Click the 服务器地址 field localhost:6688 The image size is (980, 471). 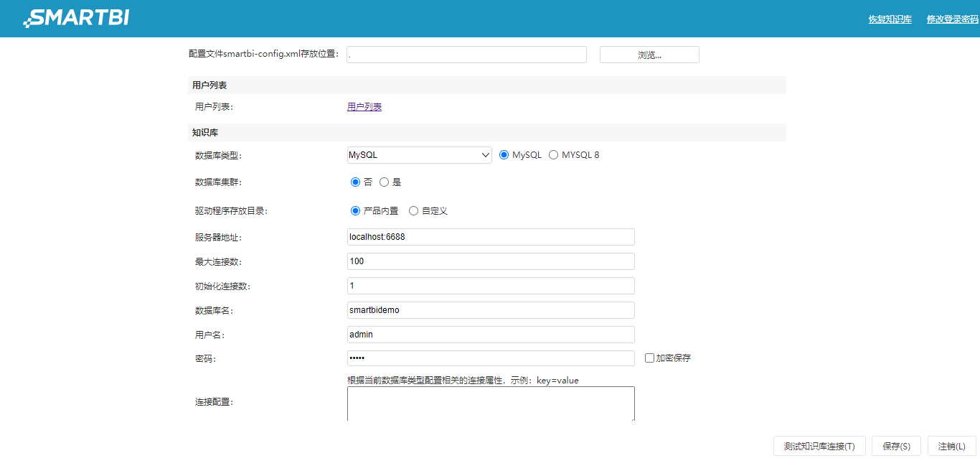click(491, 237)
